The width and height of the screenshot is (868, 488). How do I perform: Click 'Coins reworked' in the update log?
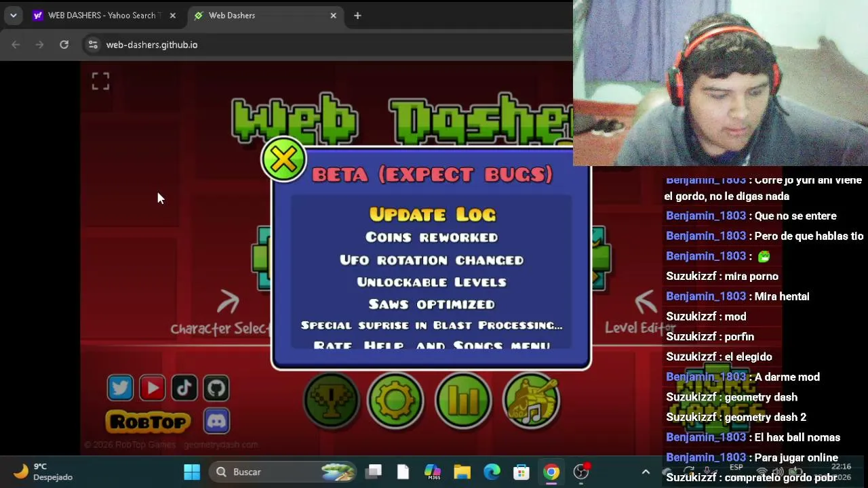(432, 237)
